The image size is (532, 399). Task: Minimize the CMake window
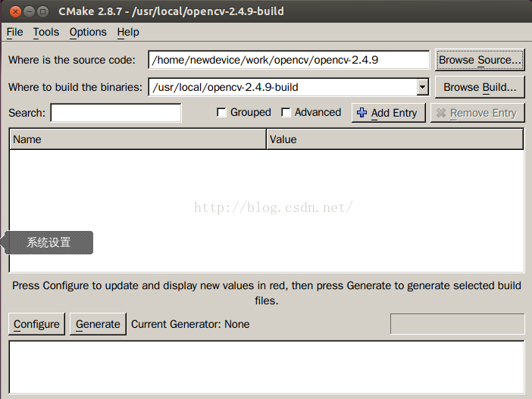coord(30,12)
